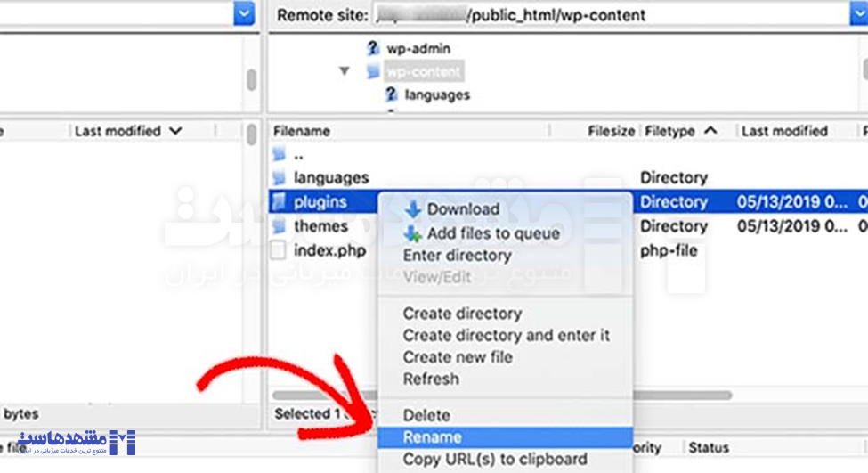Select Delete in the context menu
Viewport: 868px width, 473px height.
click(426, 415)
